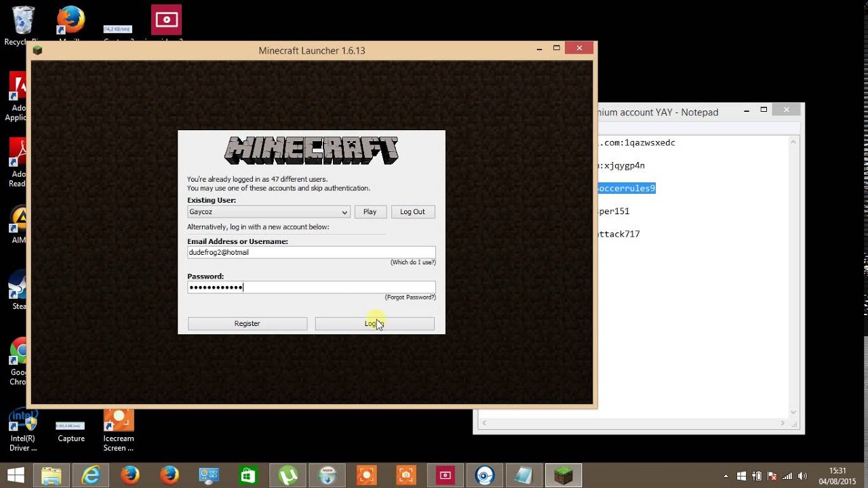Screen dimensions: 868x488
Task: Click the network signal tray icon
Action: [x=787, y=476]
